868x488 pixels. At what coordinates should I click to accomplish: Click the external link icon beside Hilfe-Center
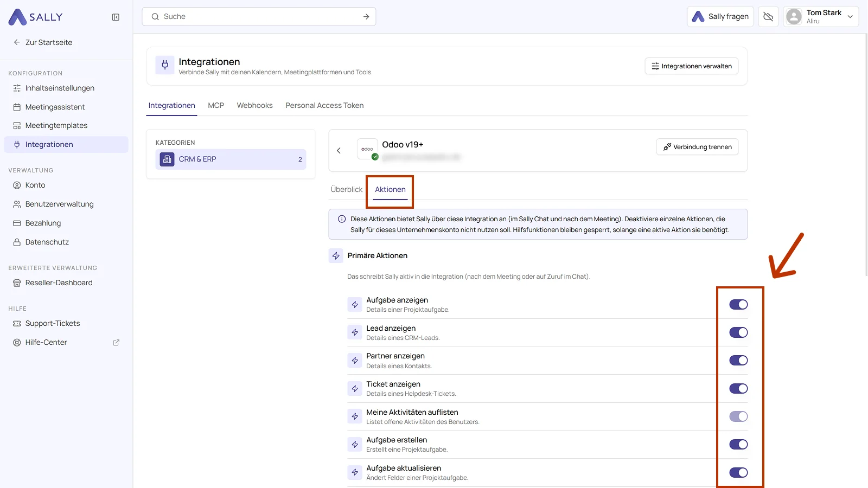pos(116,343)
